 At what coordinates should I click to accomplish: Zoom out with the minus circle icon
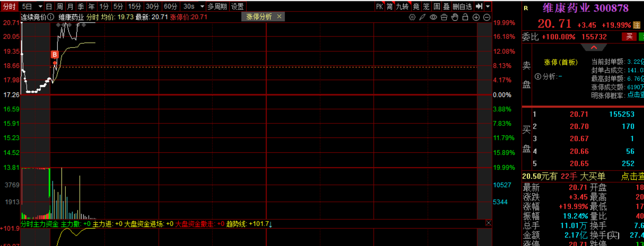point(487,17)
